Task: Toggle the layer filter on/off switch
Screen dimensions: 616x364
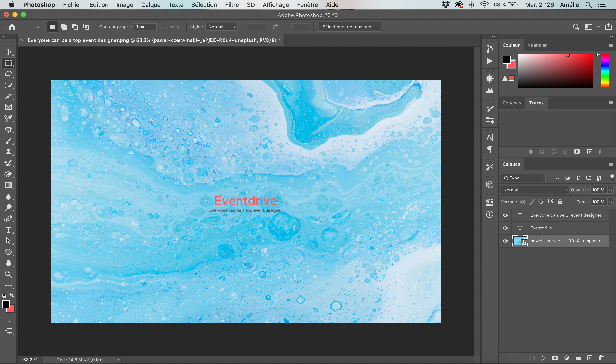Action: [x=612, y=178]
